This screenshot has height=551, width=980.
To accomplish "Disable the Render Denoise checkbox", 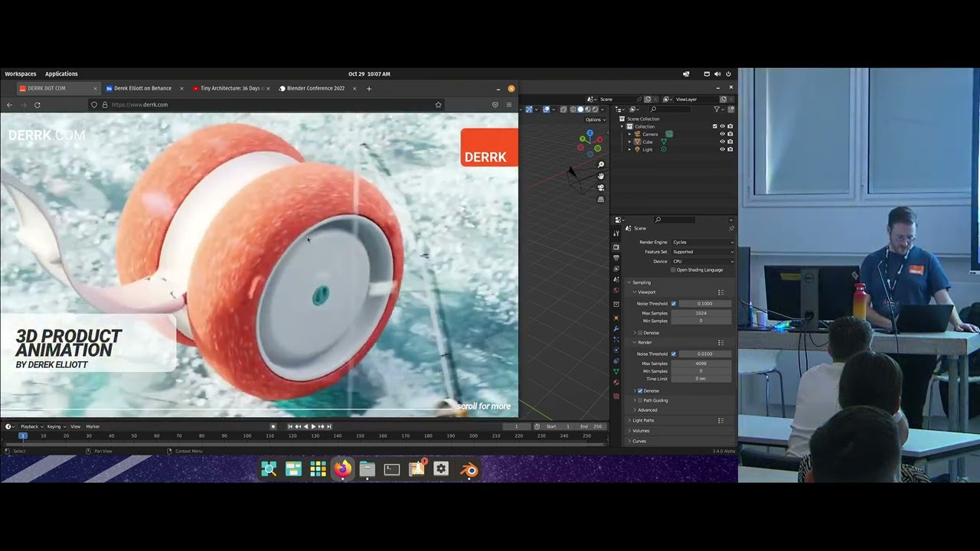I will point(640,391).
